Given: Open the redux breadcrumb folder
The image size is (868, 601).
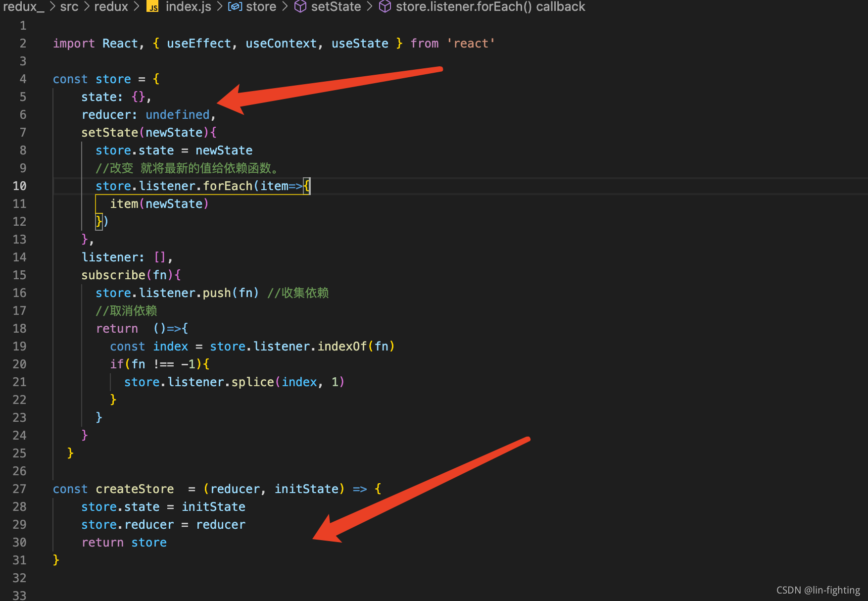Looking at the screenshot, I should pyautogui.click(x=111, y=7).
